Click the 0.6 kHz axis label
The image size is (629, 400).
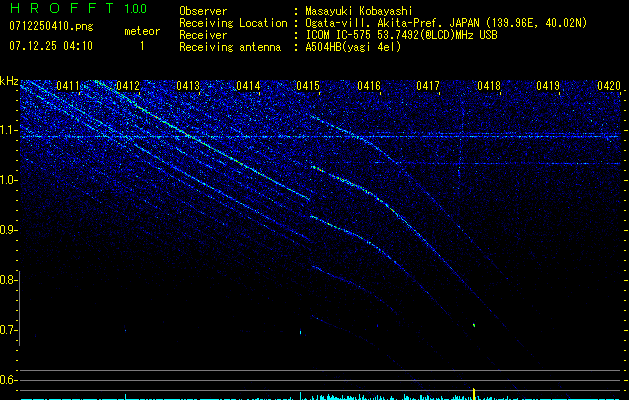[x=8, y=380]
